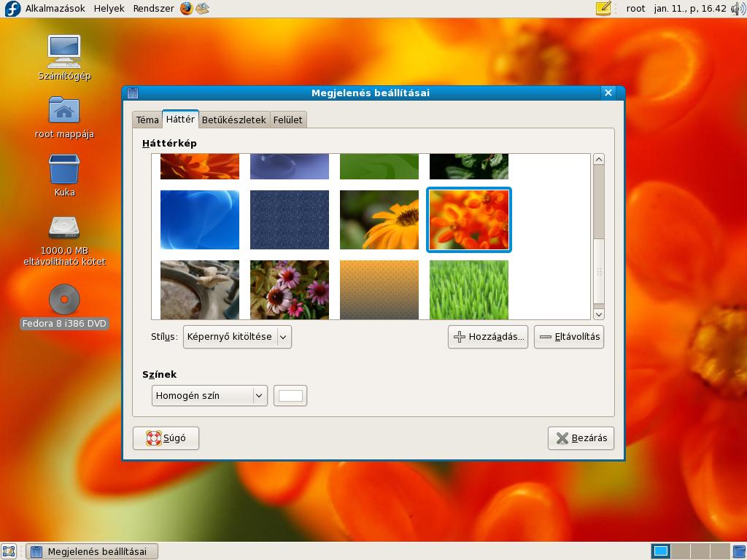The width and height of the screenshot is (747, 560).
Task: Switch to the Téma tab
Action: pos(147,120)
